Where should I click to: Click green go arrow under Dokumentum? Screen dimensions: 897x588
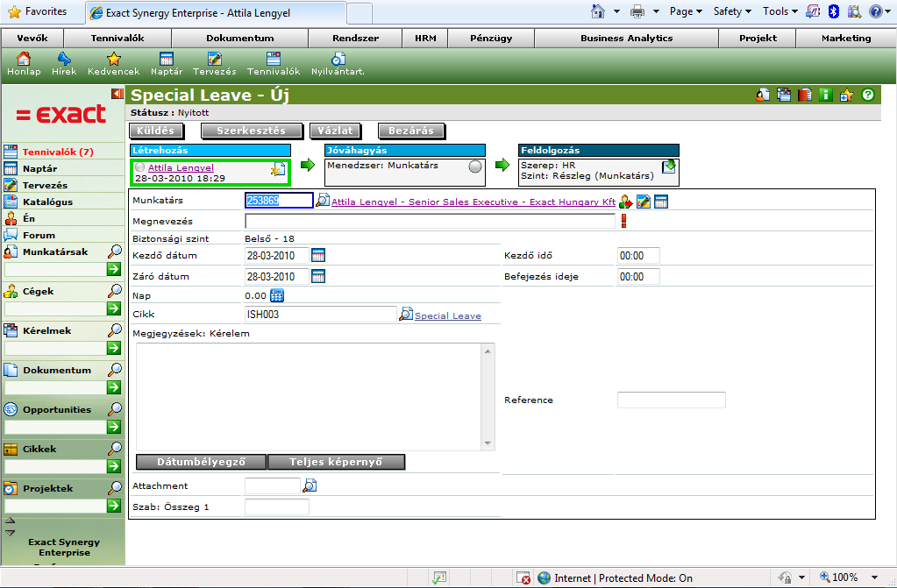pos(114,387)
